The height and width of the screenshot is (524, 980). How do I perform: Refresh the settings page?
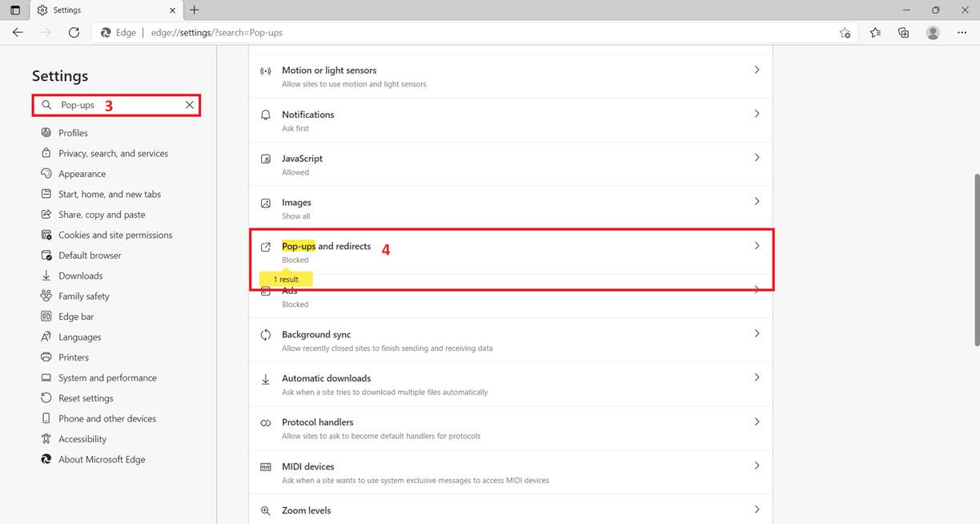pyautogui.click(x=74, y=33)
